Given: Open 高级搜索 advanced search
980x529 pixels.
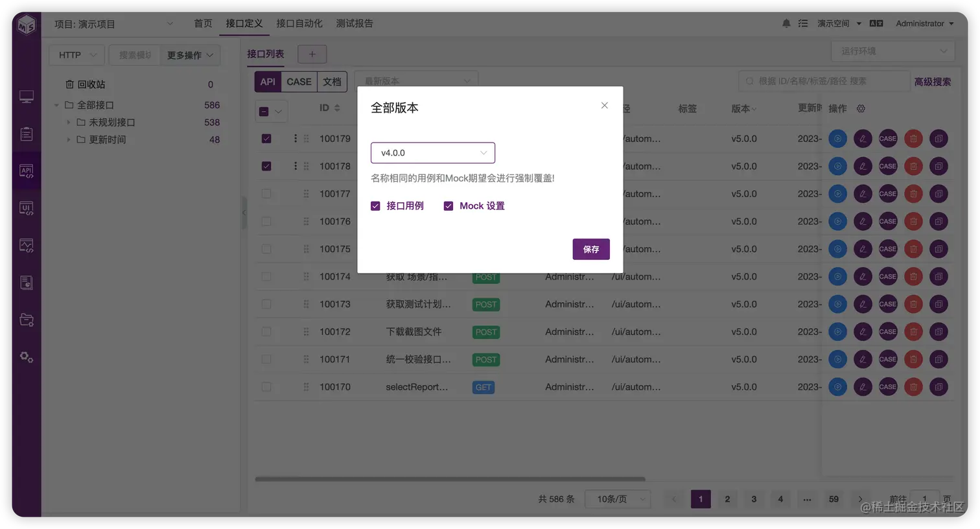Looking at the screenshot, I should click(x=933, y=80).
